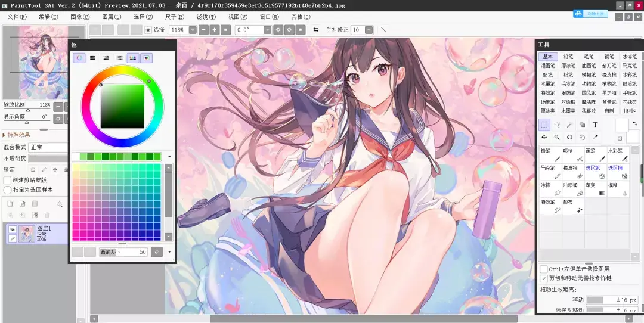
Task: Click the 油漆桶 paint bucket tool
Action: pos(573,189)
